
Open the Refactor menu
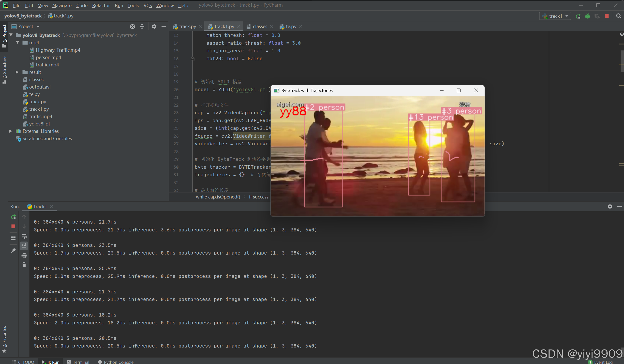point(101,5)
